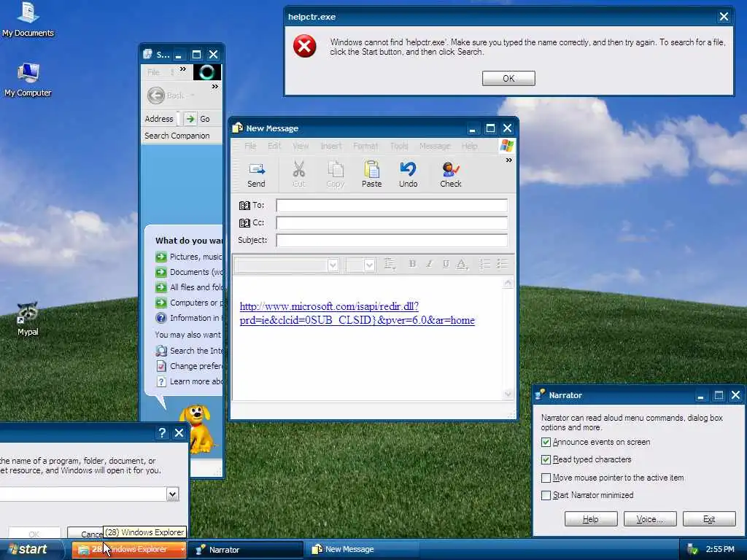Open paragraph style formatting icon
Screen dimensions: 747x560
[x=390, y=264]
